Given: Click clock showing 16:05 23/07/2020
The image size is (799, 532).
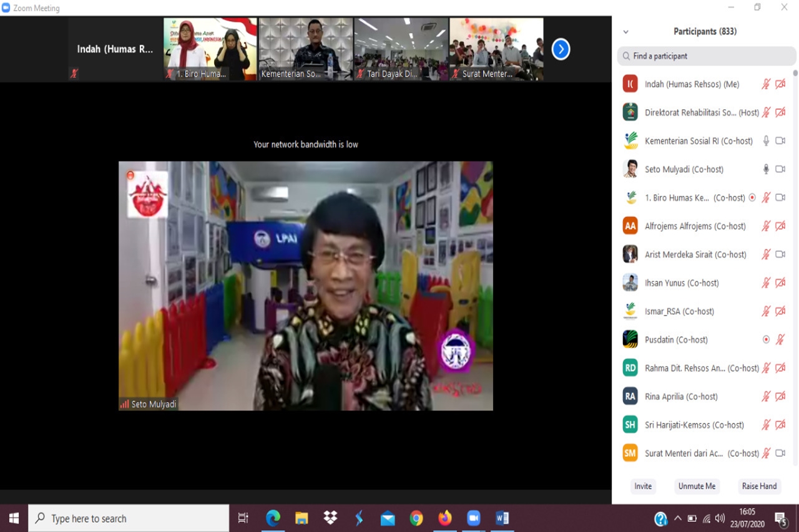Looking at the screenshot, I should pos(747,518).
